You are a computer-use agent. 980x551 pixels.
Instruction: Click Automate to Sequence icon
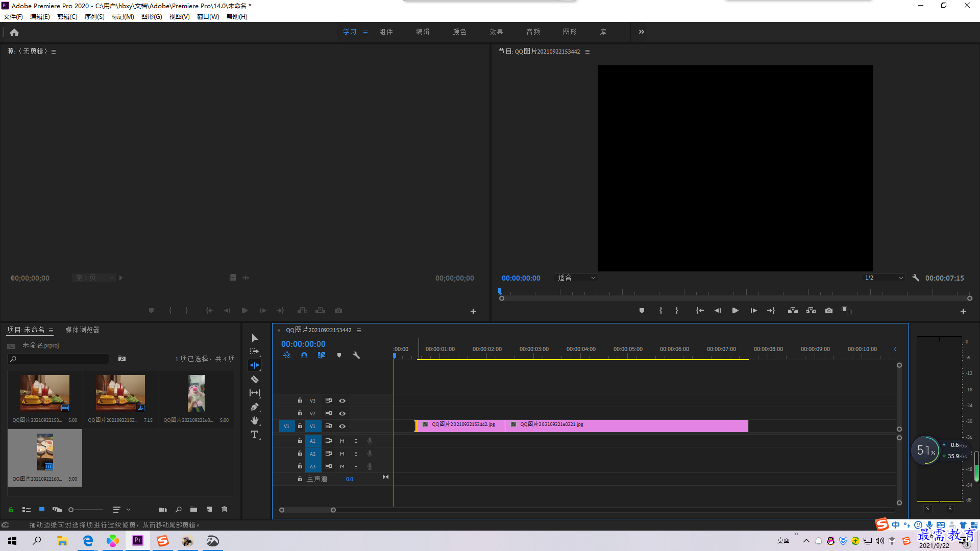[x=163, y=509]
